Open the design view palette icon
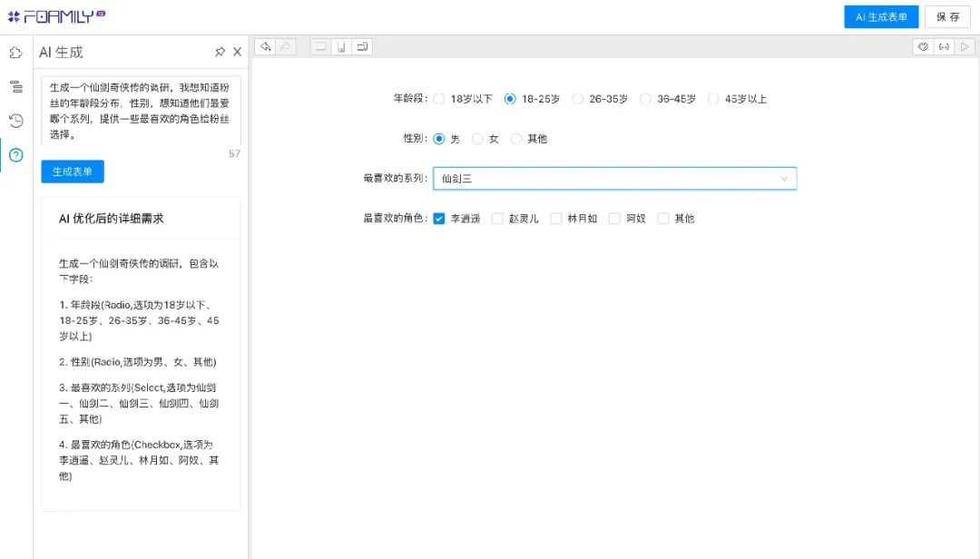 pos(923,47)
